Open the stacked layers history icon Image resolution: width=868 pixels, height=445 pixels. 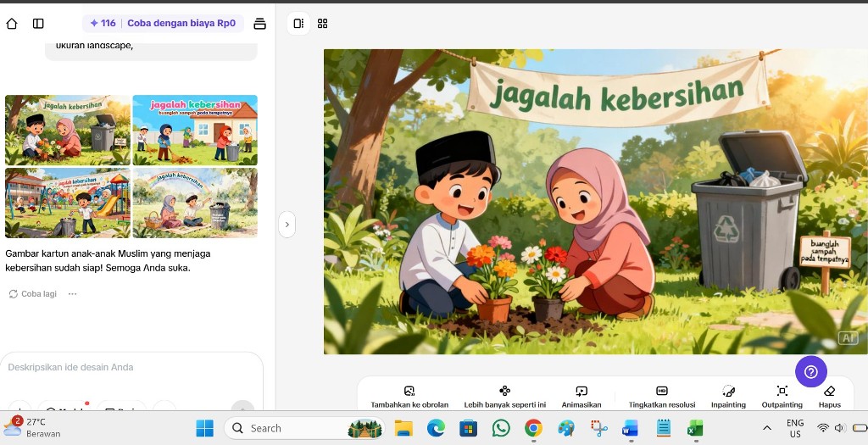tap(260, 24)
